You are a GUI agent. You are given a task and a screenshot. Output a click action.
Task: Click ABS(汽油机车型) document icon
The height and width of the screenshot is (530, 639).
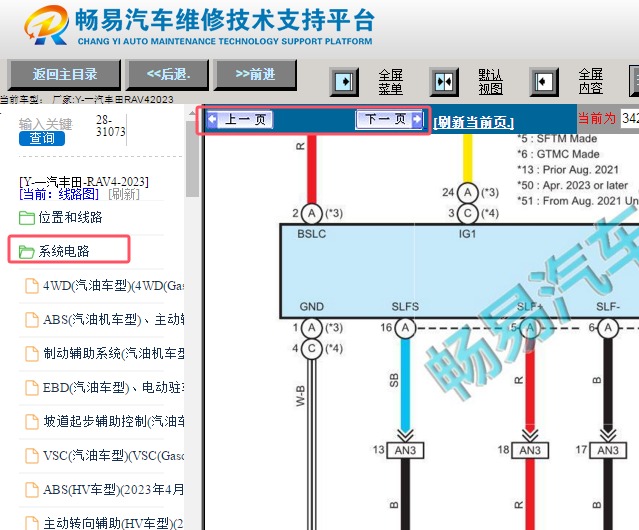(32, 320)
